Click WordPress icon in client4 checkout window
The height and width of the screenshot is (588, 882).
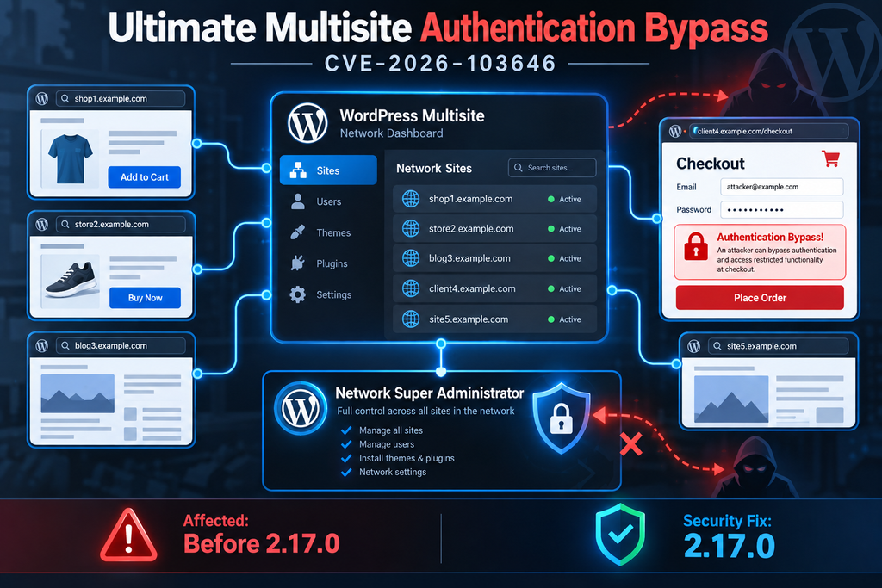click(x=675, y=132)
